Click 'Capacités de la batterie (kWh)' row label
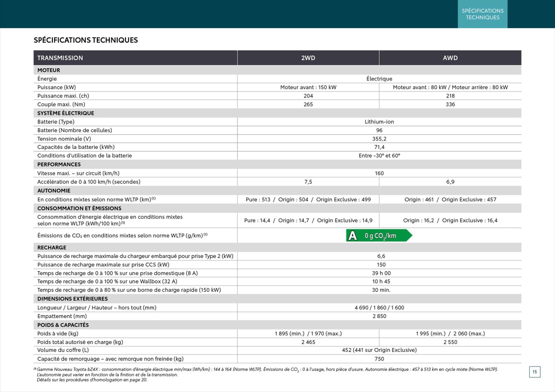 click(76, 147)
